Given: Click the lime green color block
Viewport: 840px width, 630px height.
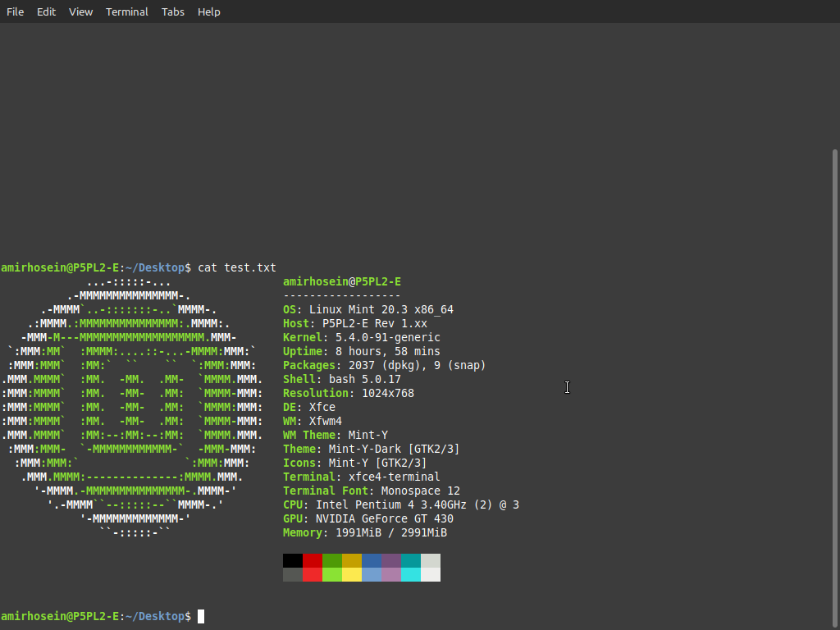Looking at the screenshot, I should coord(332,574).
